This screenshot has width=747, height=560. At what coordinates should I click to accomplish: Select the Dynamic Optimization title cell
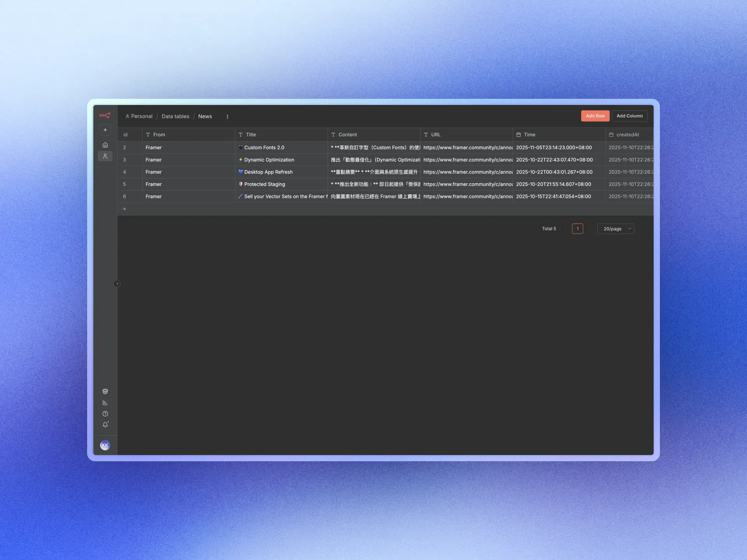coord(281,160)
